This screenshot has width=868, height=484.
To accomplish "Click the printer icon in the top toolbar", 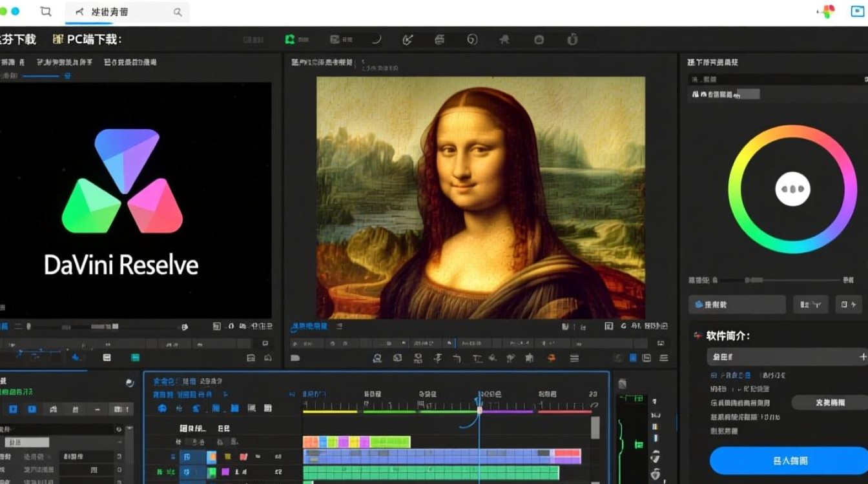I will (440, 39).
